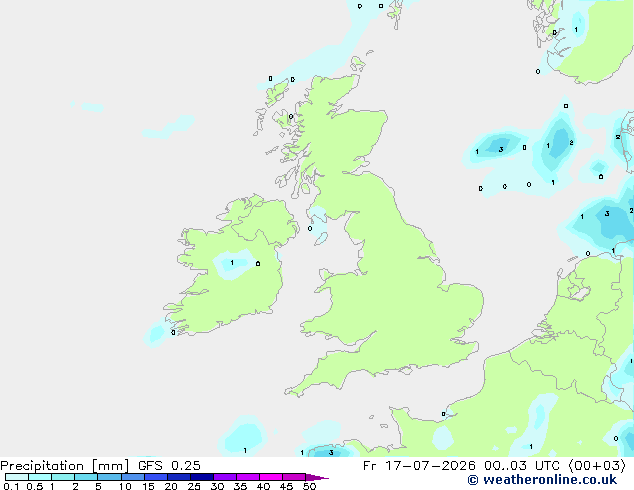This screenshot has width=634, height=490.
Task: Click the legend label 40
Action: 263,486
